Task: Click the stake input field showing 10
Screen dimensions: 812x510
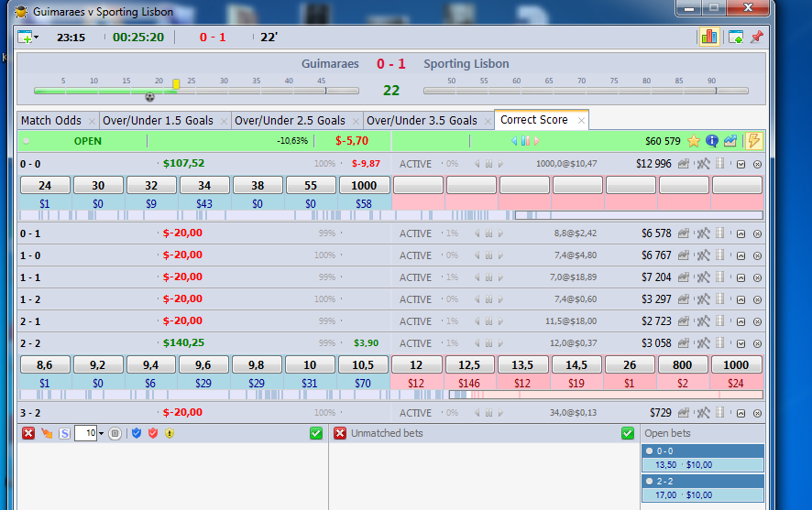Action: (x=86, y=433)
